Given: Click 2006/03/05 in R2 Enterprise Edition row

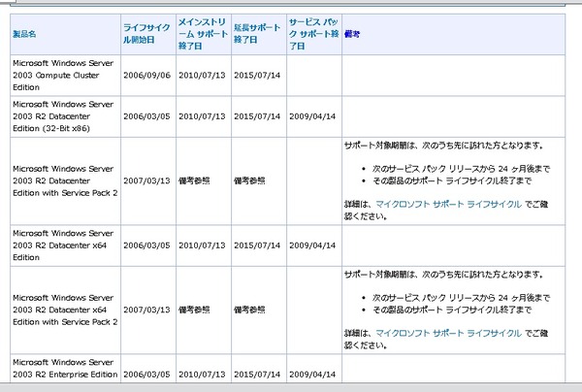Looking at the screenshot, I should pos(146,375).
